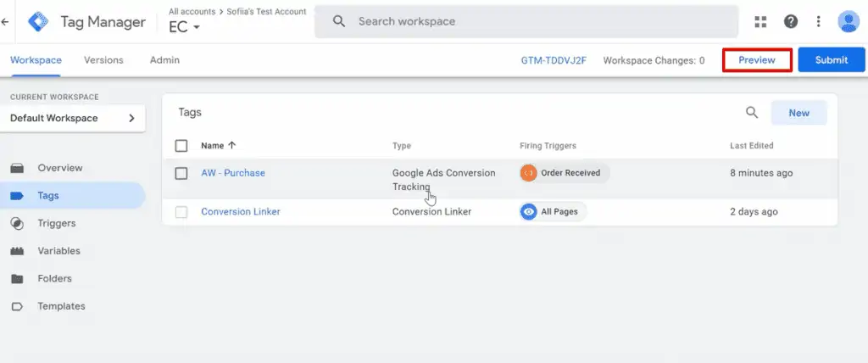Click the Order Received trigger chip
This screenshot has width=868, height=363.
click(565, 173)
